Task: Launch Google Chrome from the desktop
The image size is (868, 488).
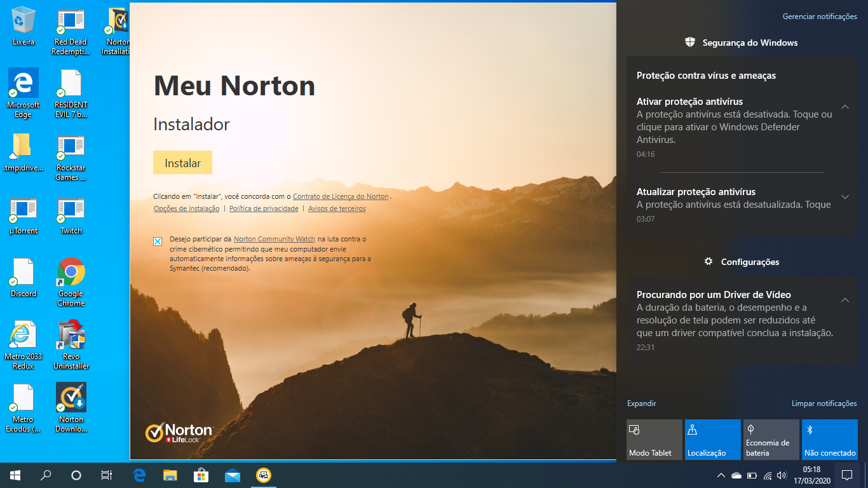Action: 71,283
